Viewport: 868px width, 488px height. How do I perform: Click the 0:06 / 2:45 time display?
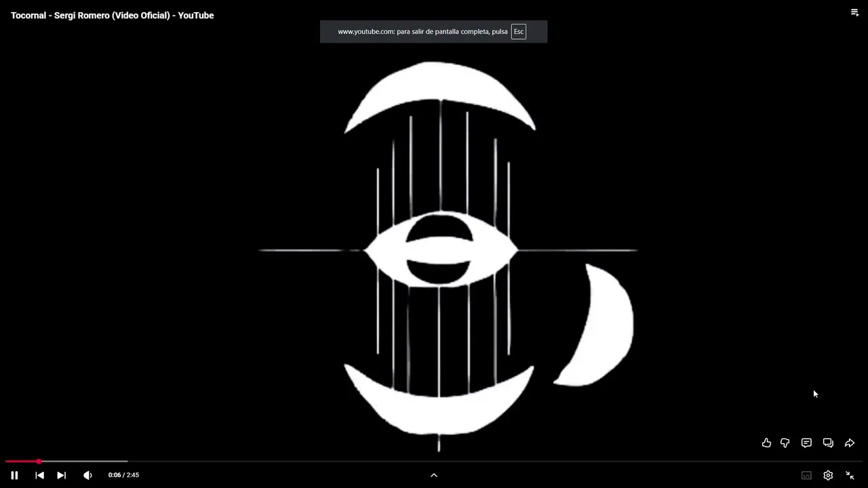[123, 475]
